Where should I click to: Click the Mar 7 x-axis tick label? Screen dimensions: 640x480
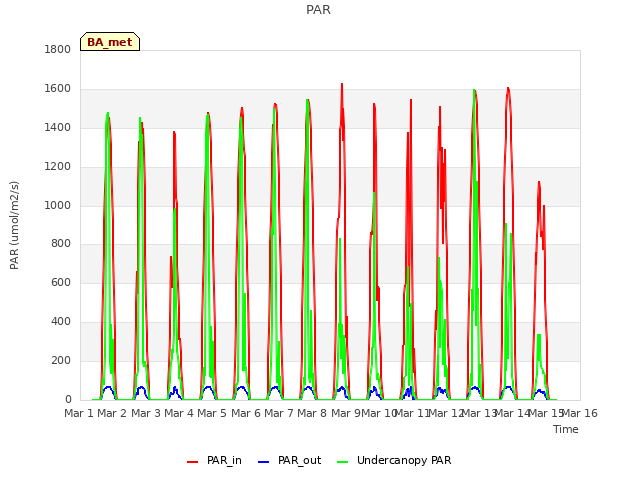coord(279,413)
